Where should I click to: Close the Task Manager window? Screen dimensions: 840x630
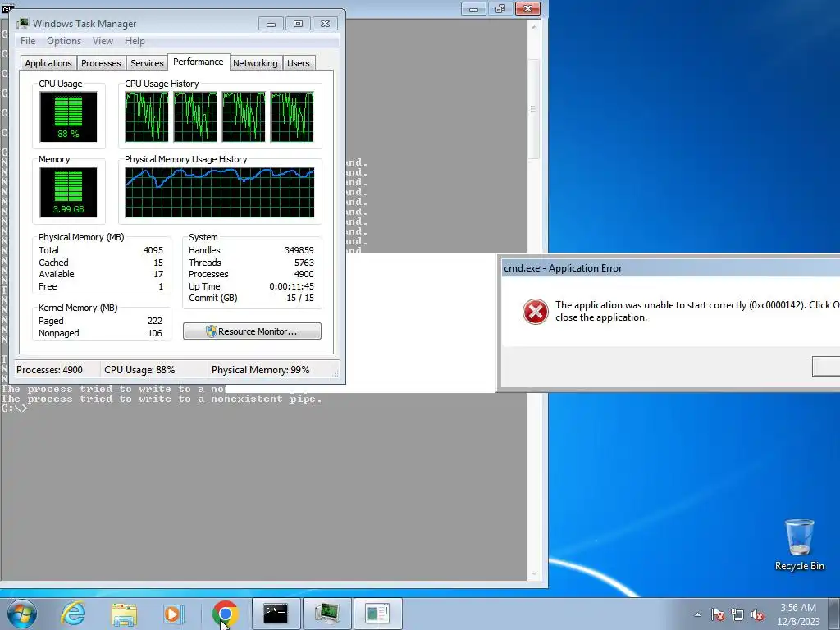tap(325, 24)
